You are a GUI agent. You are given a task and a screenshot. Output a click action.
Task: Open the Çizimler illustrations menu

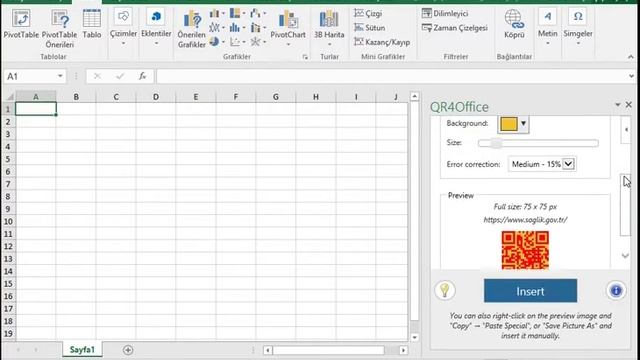(x=123, y=27)
